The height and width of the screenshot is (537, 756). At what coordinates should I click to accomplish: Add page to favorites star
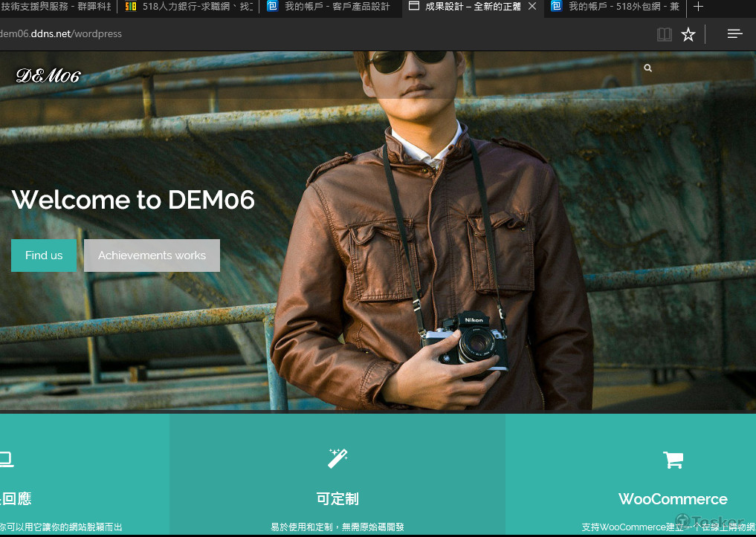coord(688,34)
